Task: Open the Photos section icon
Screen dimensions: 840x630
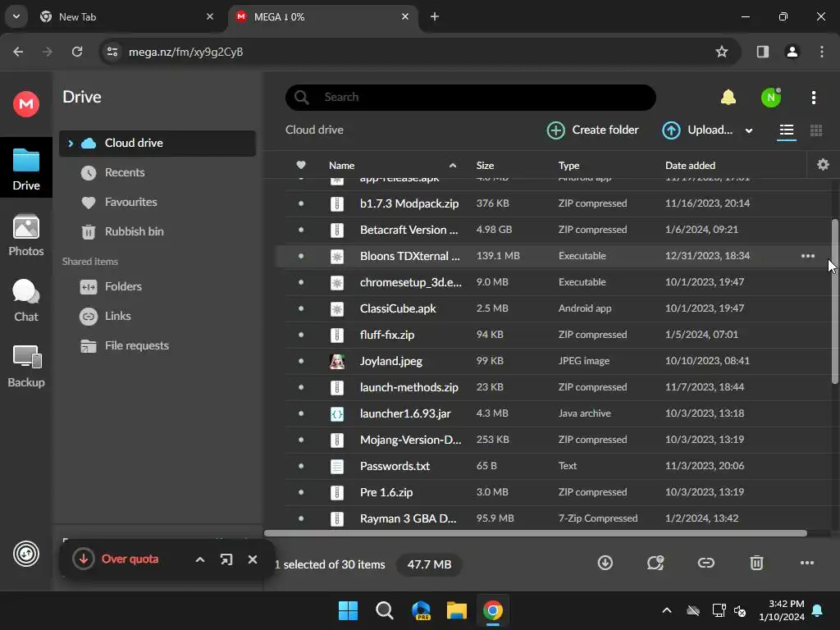Action: (25, 227)
